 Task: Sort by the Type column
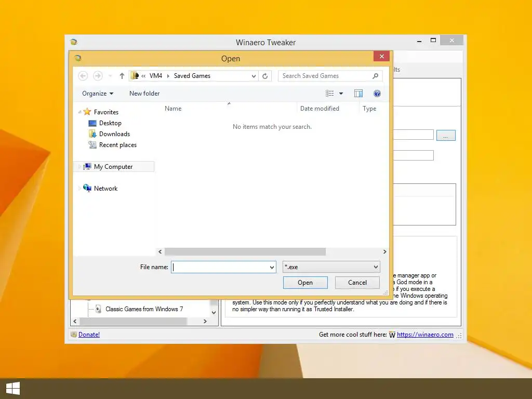(369, 109)
